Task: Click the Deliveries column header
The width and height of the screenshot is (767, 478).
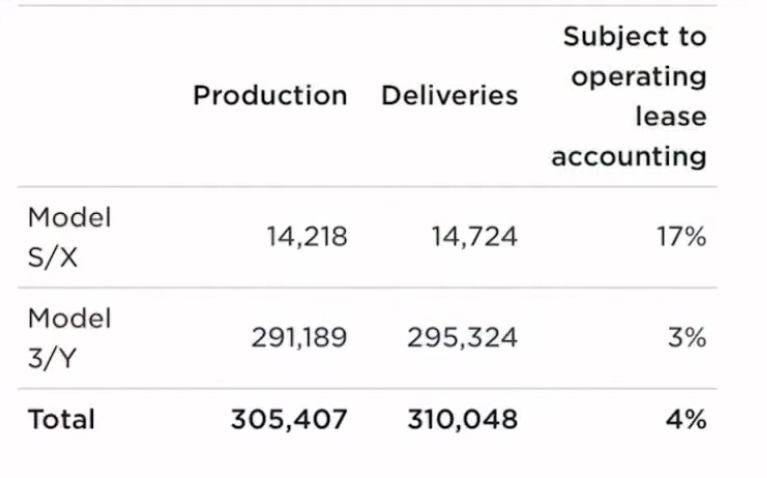Action: (x=449, y=95)
